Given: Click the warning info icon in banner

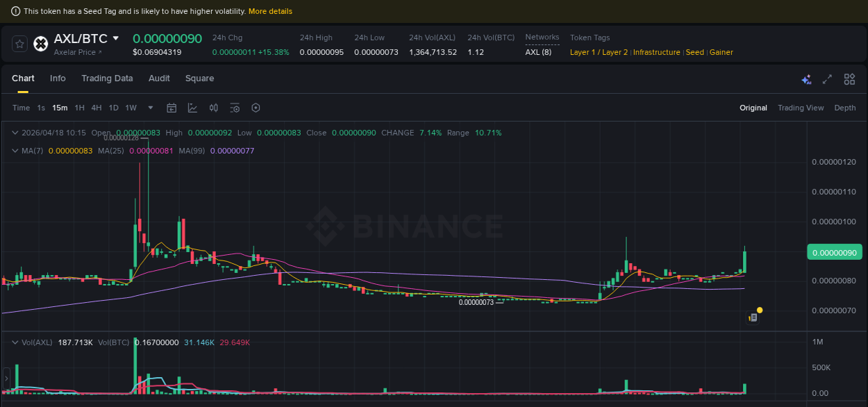Looking at the screenshot, I should [16, 11].
